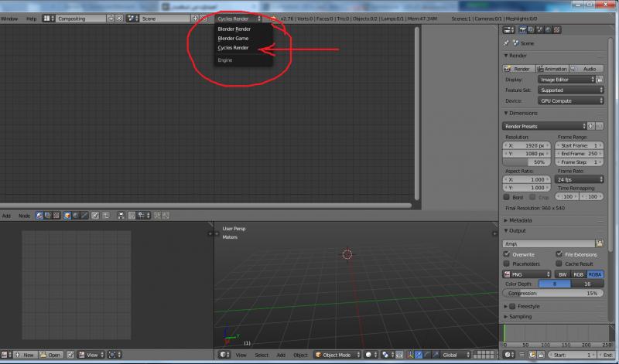
Task: Click the add screen layout plus icon
Action: [x=111, y=18]
